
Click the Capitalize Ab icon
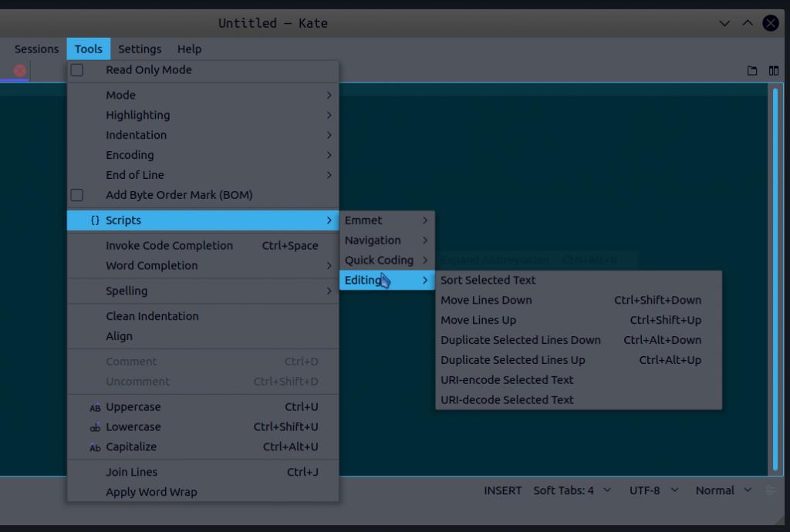[x=95, y=447]
